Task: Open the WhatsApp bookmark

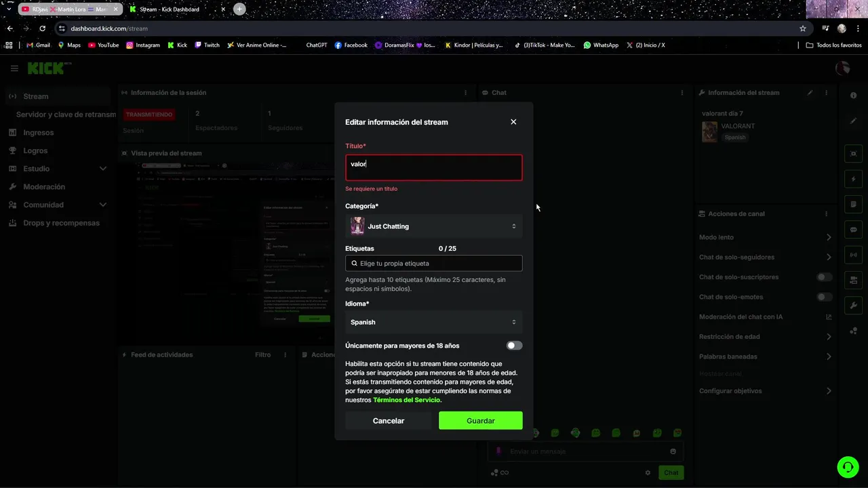Action: tap(601, 45)
